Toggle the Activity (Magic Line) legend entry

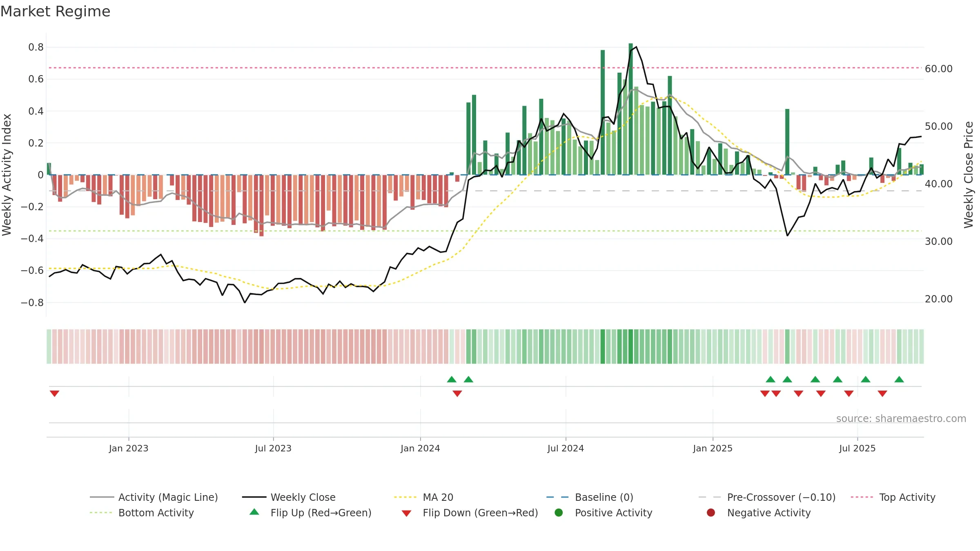pos(154,497)
